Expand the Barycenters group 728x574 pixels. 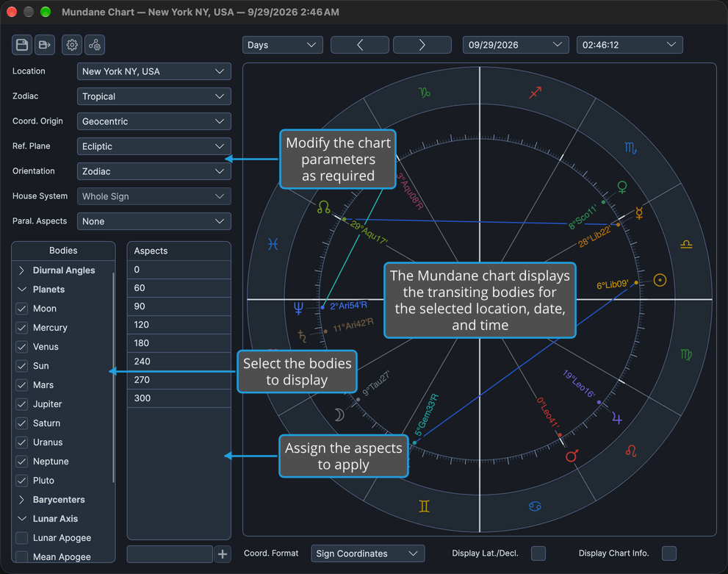click(21, 500)
